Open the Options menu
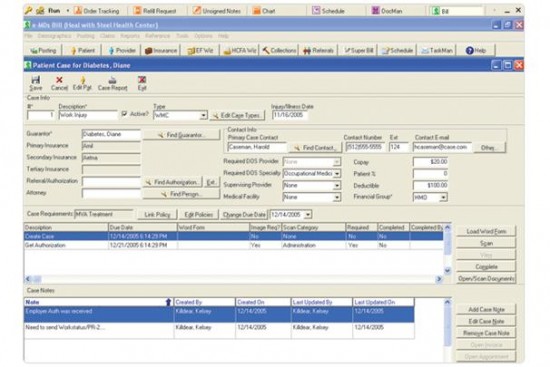The image size is (550, 367). pos(203,36)
